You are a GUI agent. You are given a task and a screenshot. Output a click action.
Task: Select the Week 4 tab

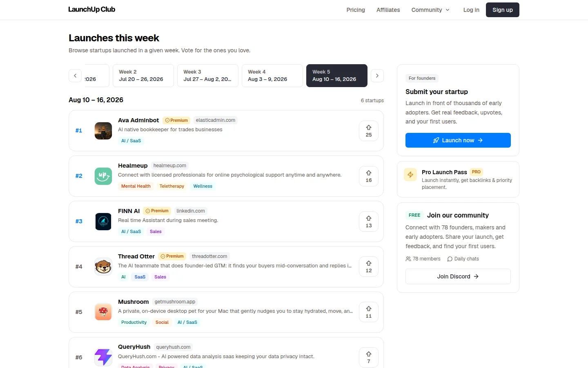point(272,76)
